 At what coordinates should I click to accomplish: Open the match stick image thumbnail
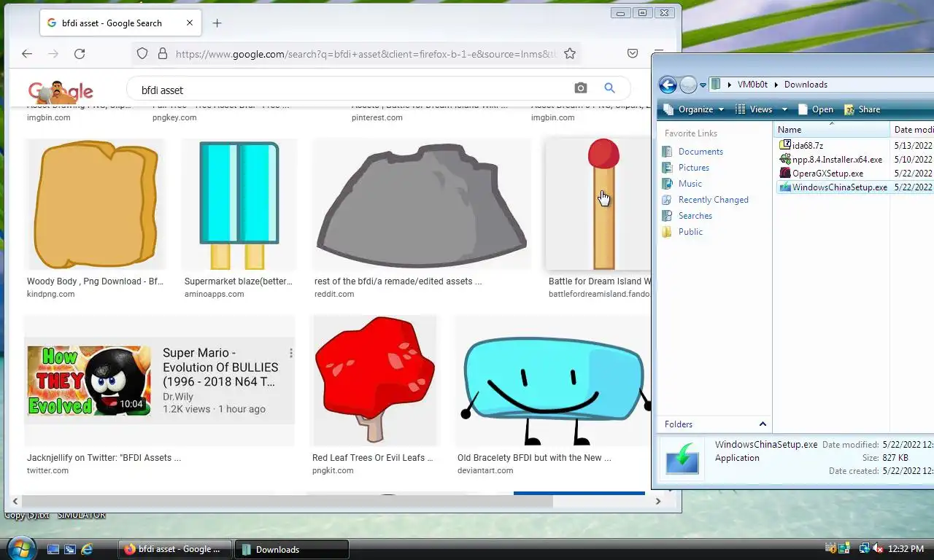click(x=598, y=205)
